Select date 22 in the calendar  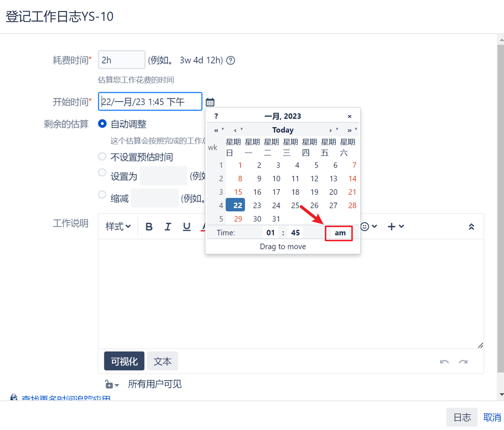235,205
